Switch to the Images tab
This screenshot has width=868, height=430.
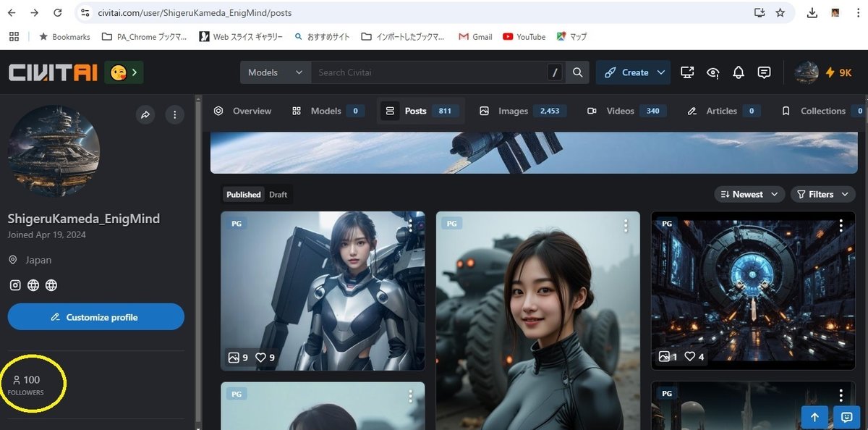(514, 110)
